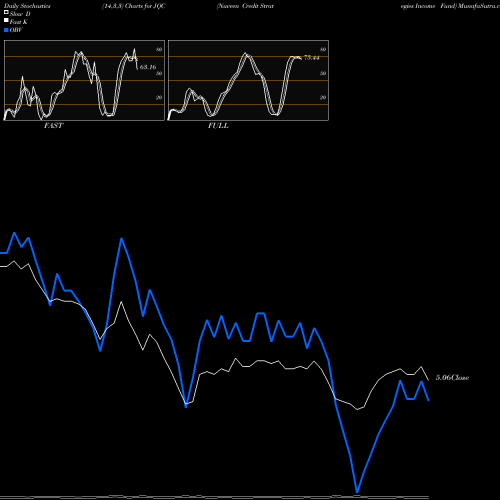Select the 'Daily Stochastics' title text
Viewport: 500px width, 500px height.
coord(27,6)
